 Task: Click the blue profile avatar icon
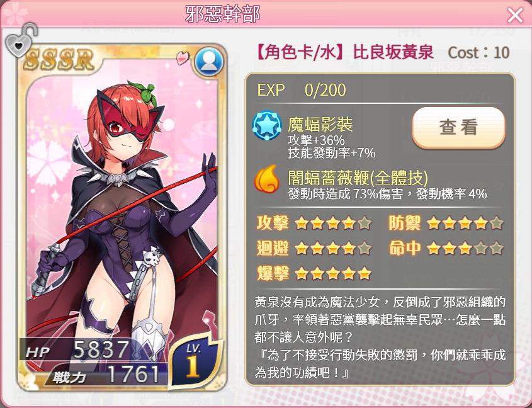tap(209, 62)
